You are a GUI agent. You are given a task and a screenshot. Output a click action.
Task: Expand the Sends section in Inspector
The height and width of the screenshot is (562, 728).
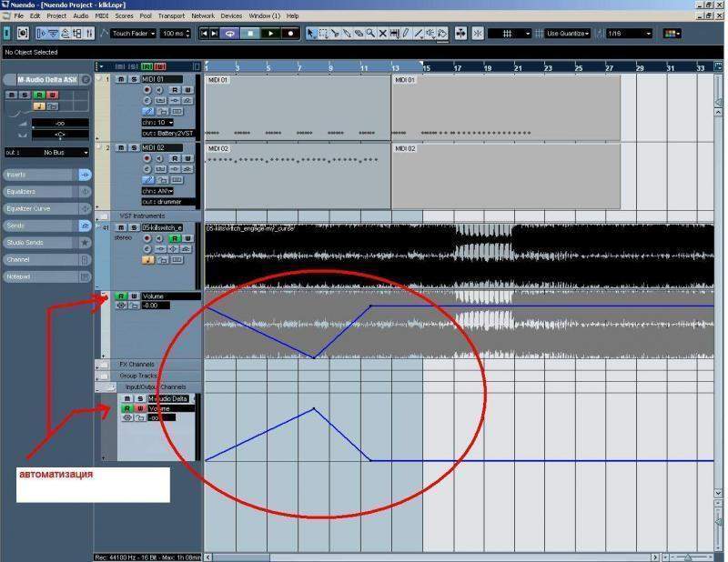click(47, 226)
